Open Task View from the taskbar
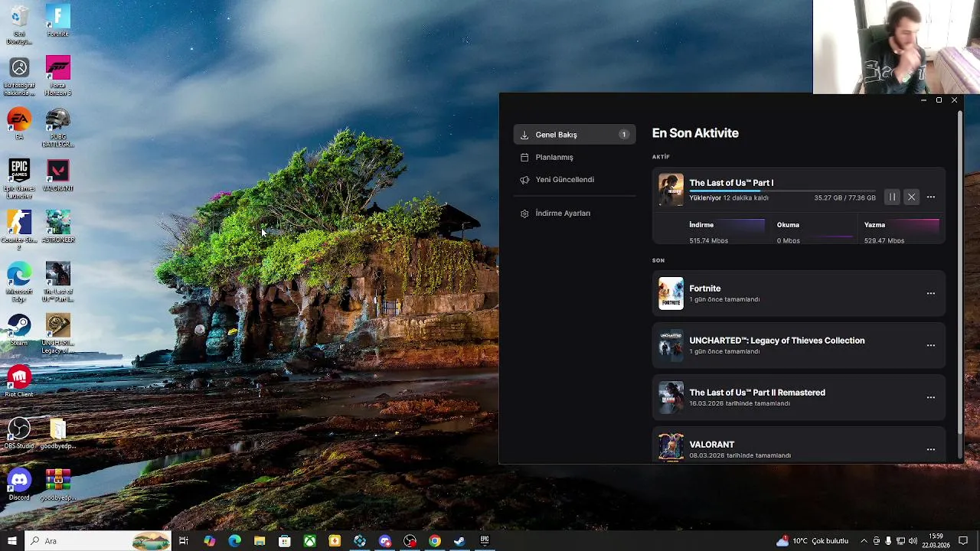980x551 pixels. click(184, 541)
